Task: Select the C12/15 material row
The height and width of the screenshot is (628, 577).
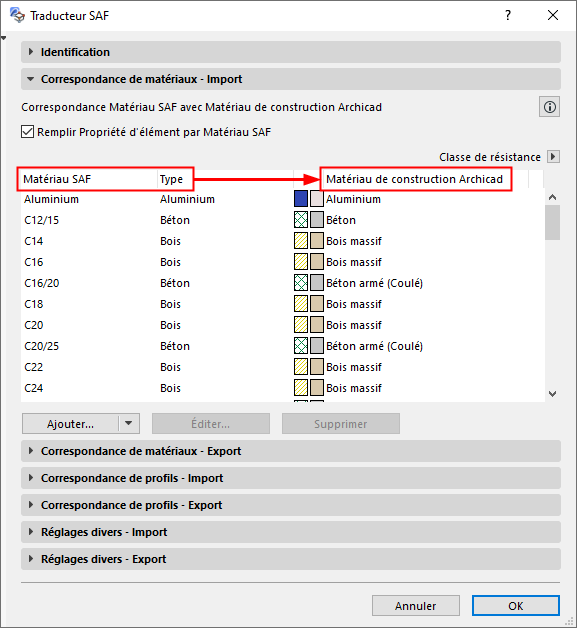Action: click(x=283, y=220)
